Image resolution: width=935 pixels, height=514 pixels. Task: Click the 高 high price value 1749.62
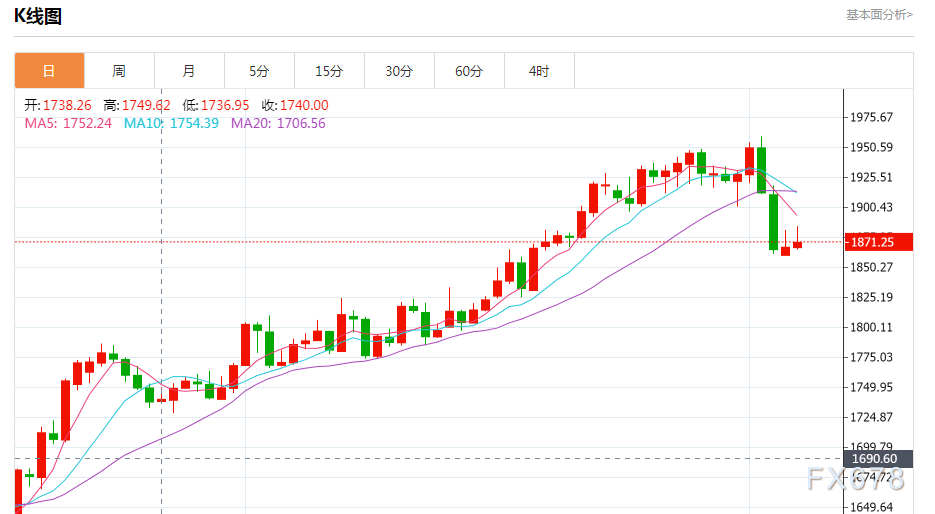click(146, 106)
